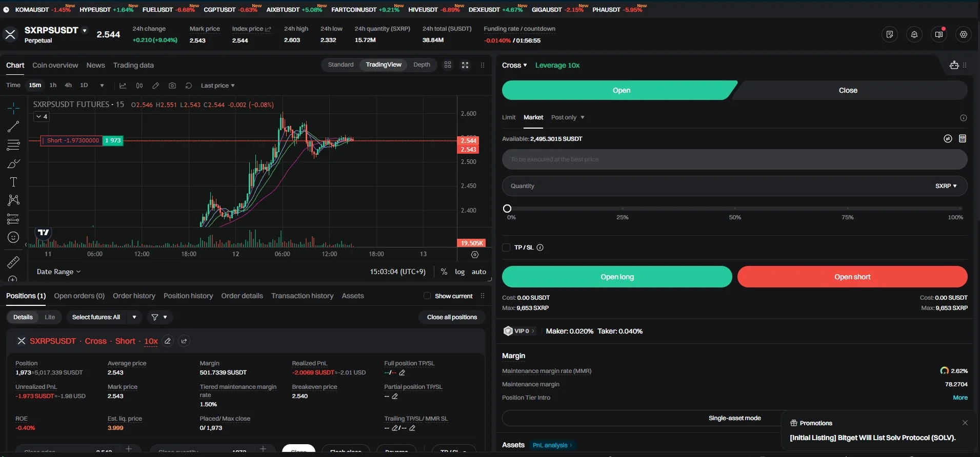The width and height of the screenshot is (980, 457).
Task: Click the Open long button
Action: [x=617, y=277]
